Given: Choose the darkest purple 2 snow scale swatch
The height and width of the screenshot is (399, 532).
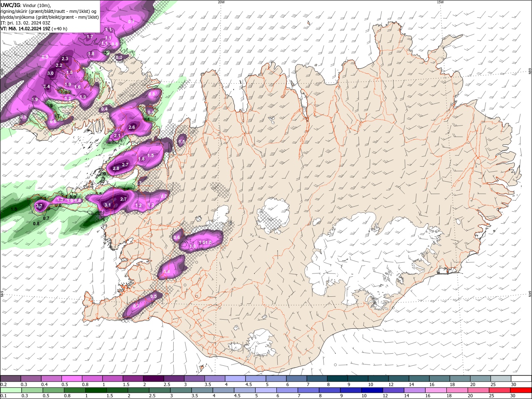Looking at the screenshot, I should tap(153, 379).
